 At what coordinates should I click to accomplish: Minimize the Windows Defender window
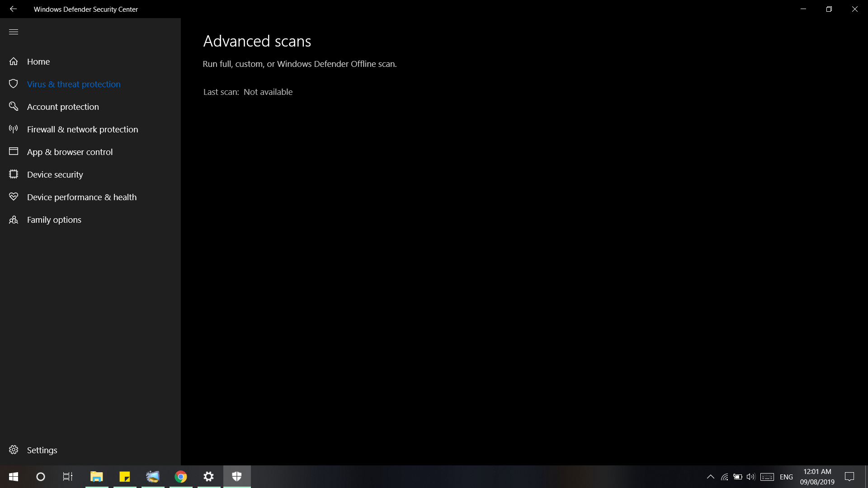click(x=803, y=9)
